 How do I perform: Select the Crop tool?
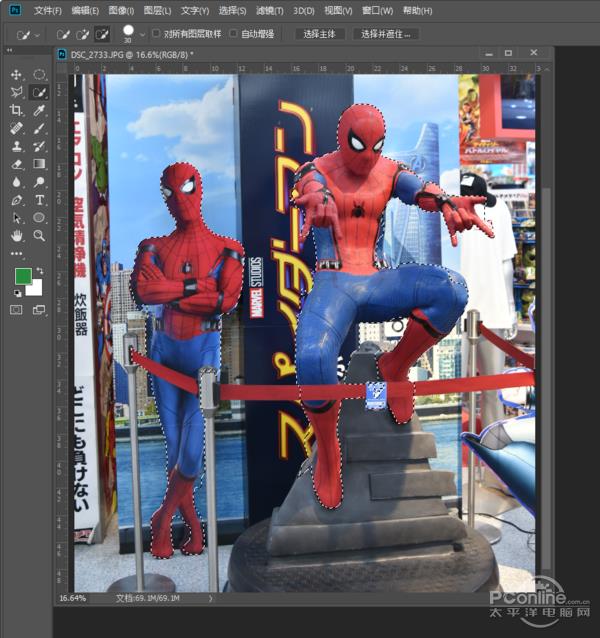tap(16, 110)
